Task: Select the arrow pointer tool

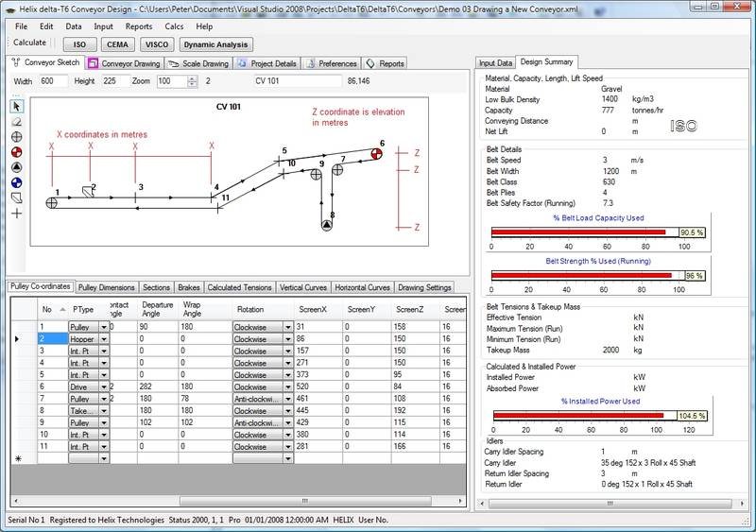Action: click(17, 107)
